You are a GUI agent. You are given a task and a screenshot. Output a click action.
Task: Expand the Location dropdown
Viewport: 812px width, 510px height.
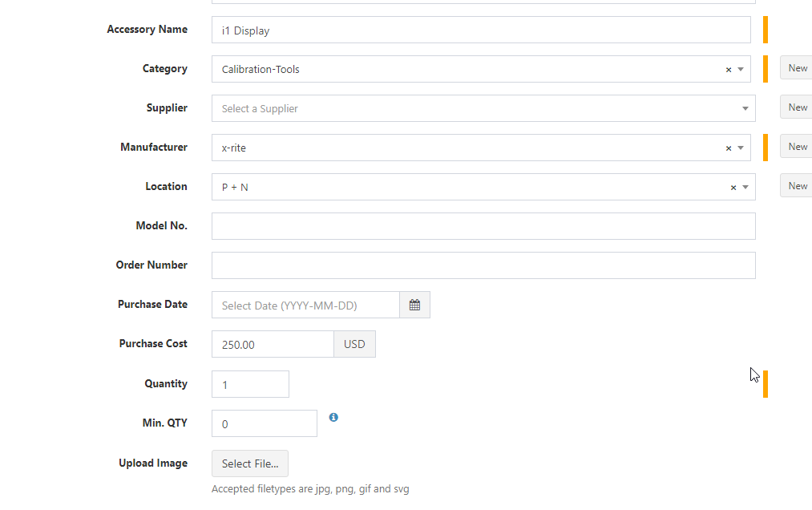click(x=744, y=187)
